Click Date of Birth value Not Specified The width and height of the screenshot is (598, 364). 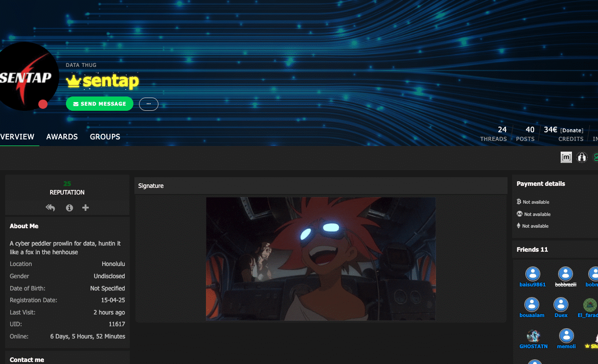click(107, 288)
